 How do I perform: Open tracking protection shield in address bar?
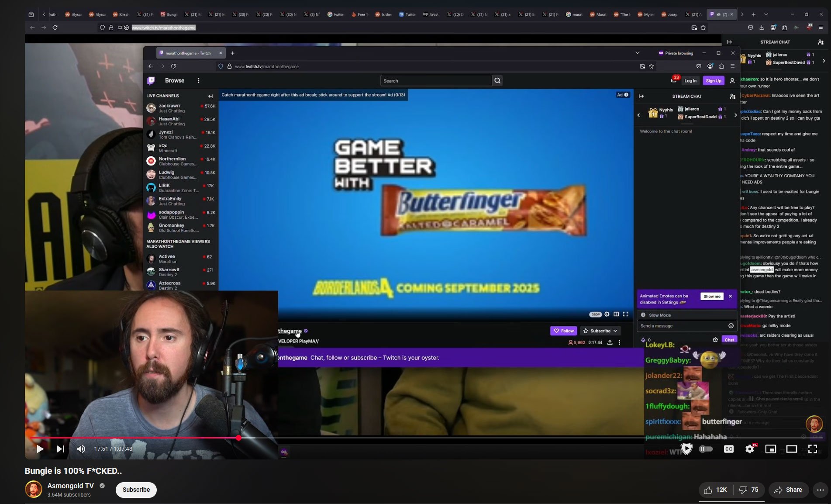pos(103,28)
